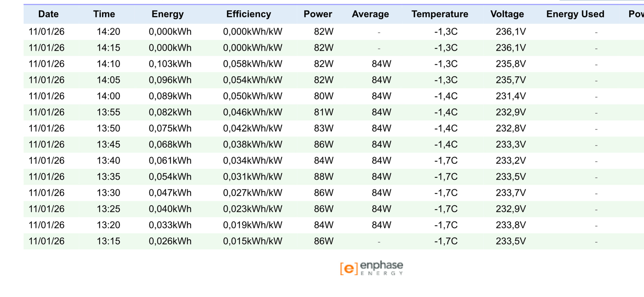
Task: Select the 14:00 time cell
Action: (x=108, y=96)
